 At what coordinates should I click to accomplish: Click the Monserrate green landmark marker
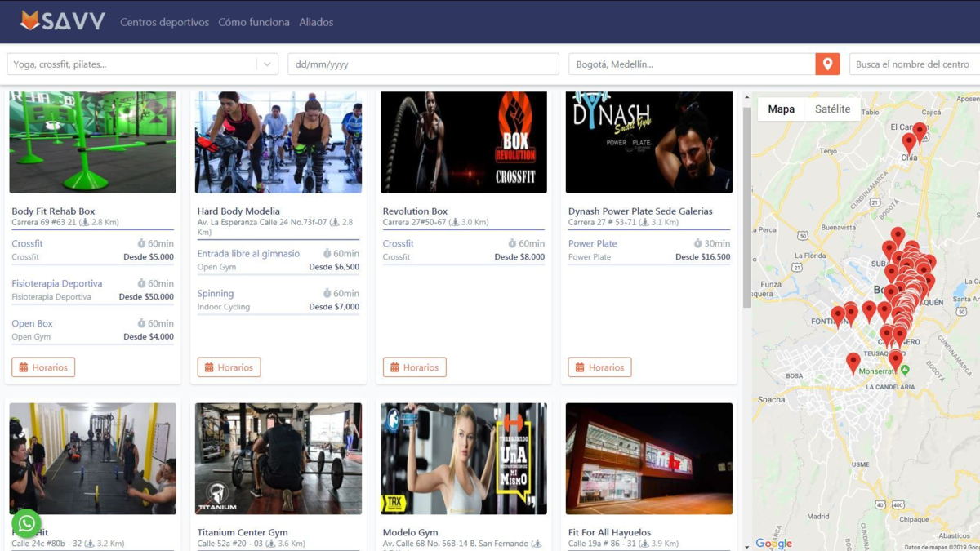click(x=905, y=370)
